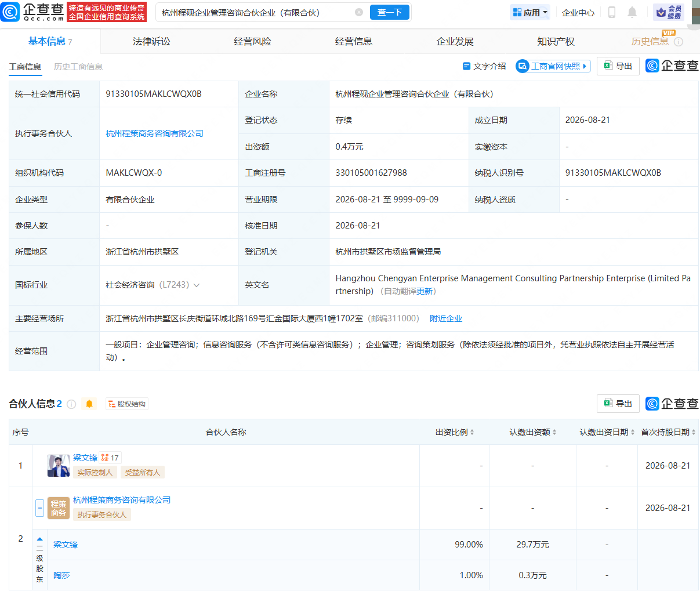
Task: Open the 应用 dropdown menu
Action: click(x=530, y=12)
